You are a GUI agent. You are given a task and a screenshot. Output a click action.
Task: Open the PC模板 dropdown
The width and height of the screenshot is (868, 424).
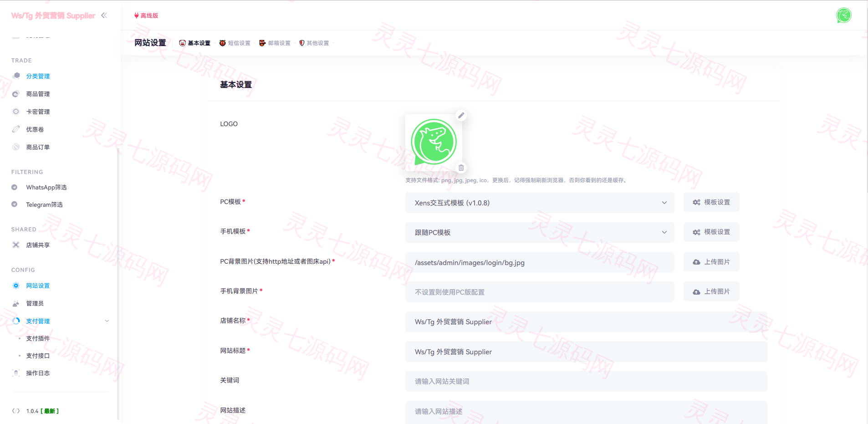coord(540,203)
